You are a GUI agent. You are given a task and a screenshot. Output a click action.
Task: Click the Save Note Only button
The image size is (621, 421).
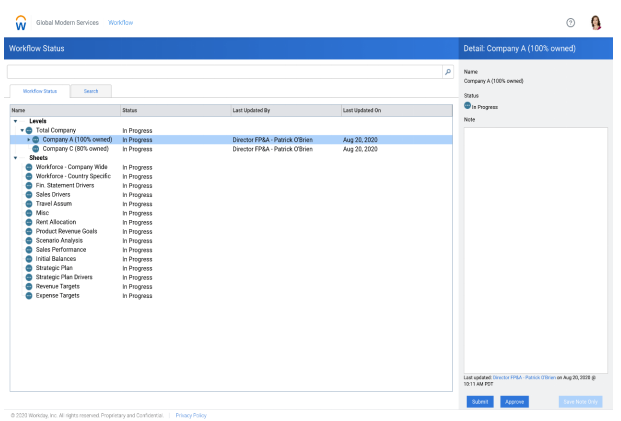point(581,402)
